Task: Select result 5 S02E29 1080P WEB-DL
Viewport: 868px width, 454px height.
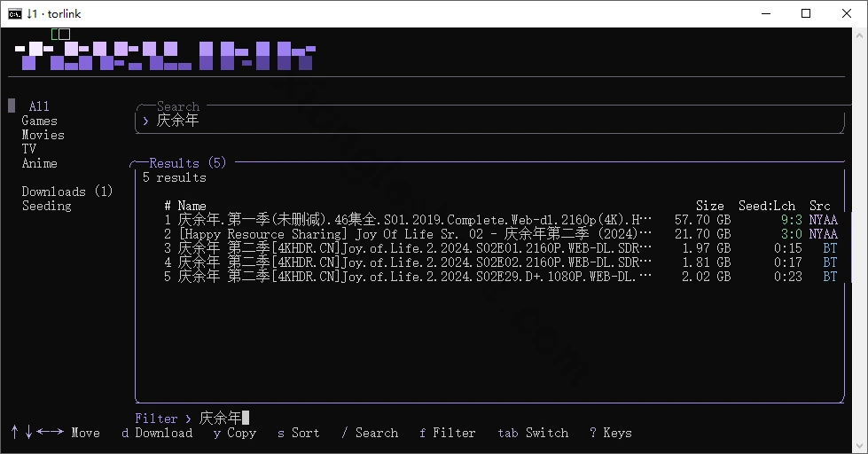Action: pos(501,277)
